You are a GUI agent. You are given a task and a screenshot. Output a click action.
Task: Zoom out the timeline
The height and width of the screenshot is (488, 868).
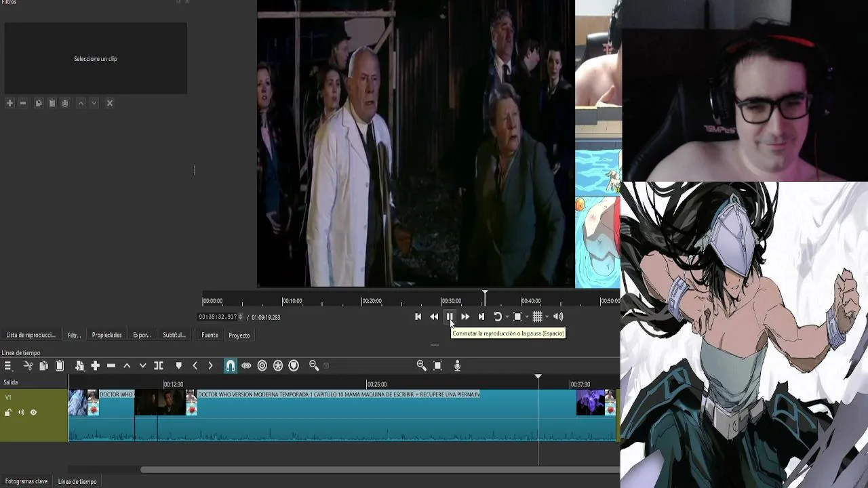click(x=314, y=366)
